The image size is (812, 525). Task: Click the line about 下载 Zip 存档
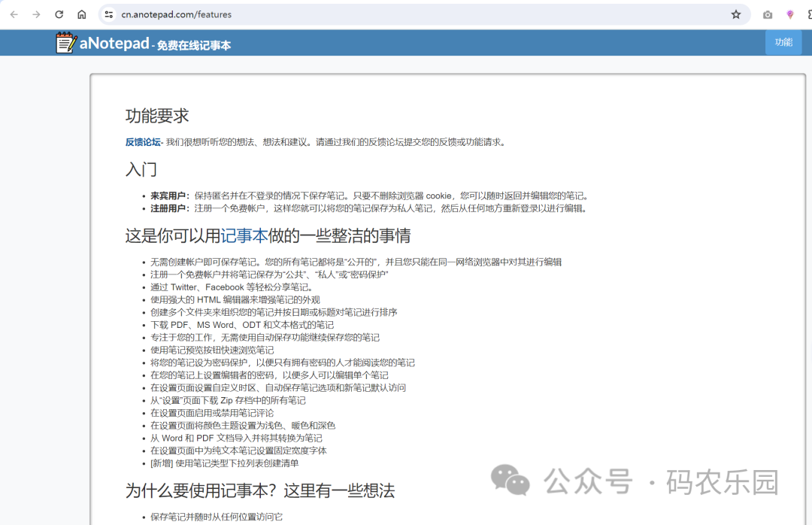(228, 400)
